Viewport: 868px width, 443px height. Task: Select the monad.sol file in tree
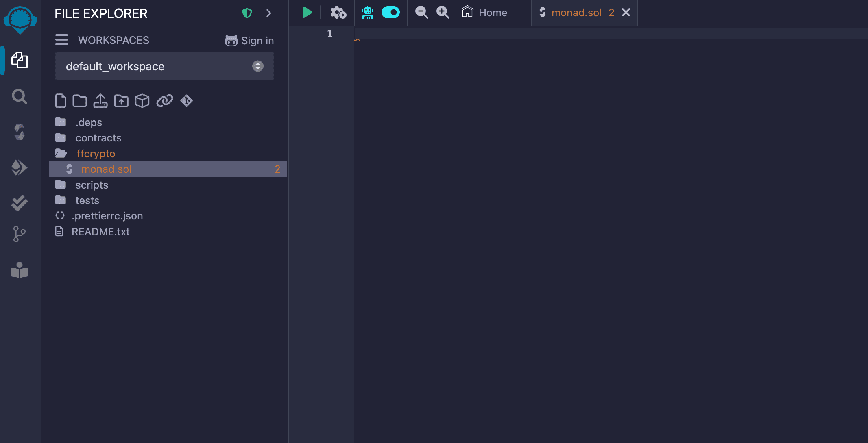[x=168, y=169]
